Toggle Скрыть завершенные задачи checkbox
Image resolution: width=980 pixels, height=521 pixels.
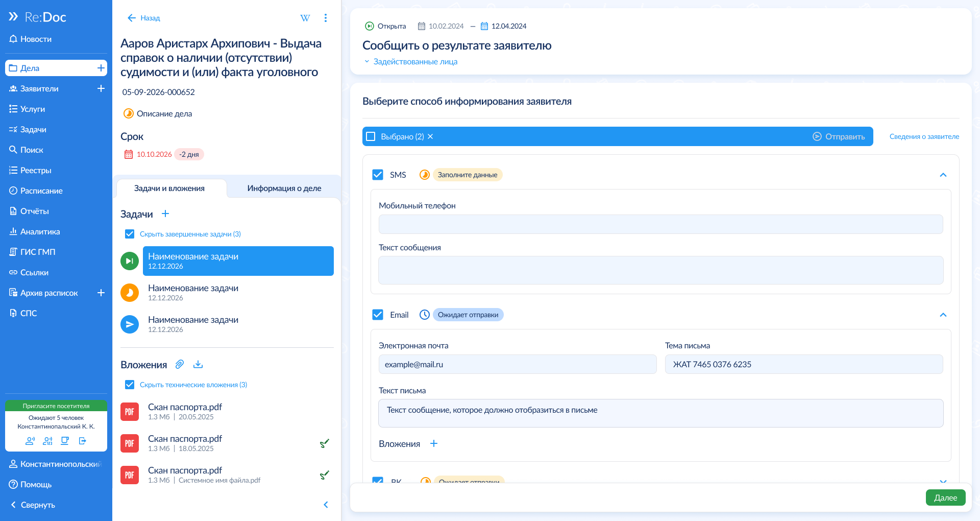coord(130,234)
